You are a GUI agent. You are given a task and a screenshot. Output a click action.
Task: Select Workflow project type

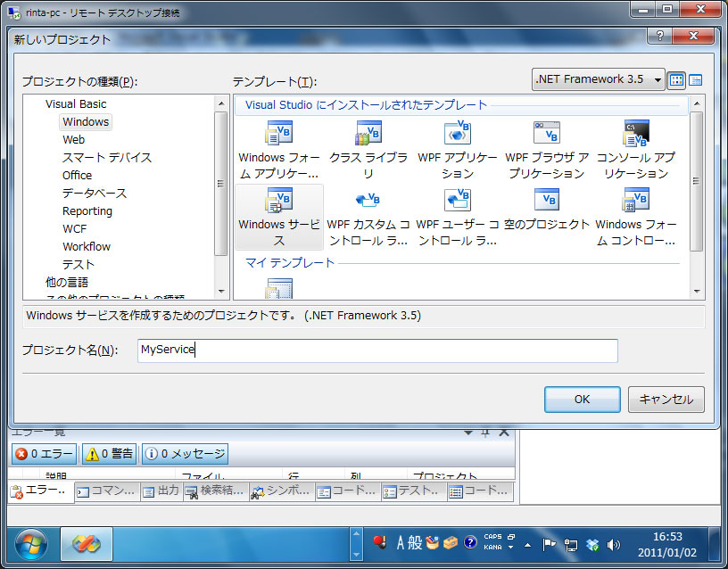[x=87, y=246]
